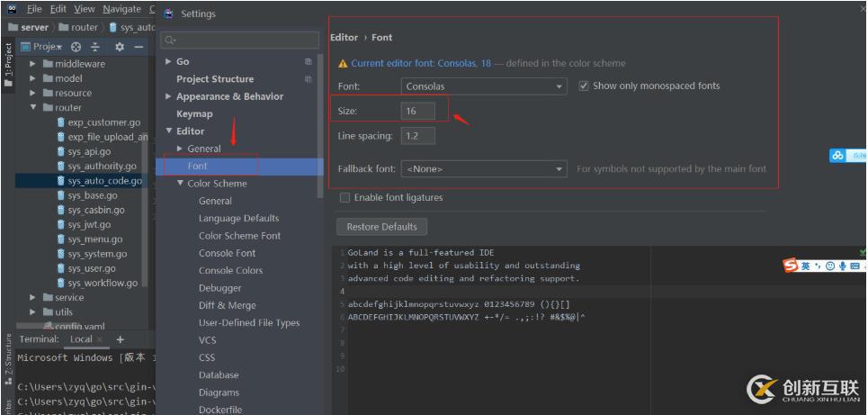
Task: Click the Sogou input method S icon
Action: pos(791,266)
